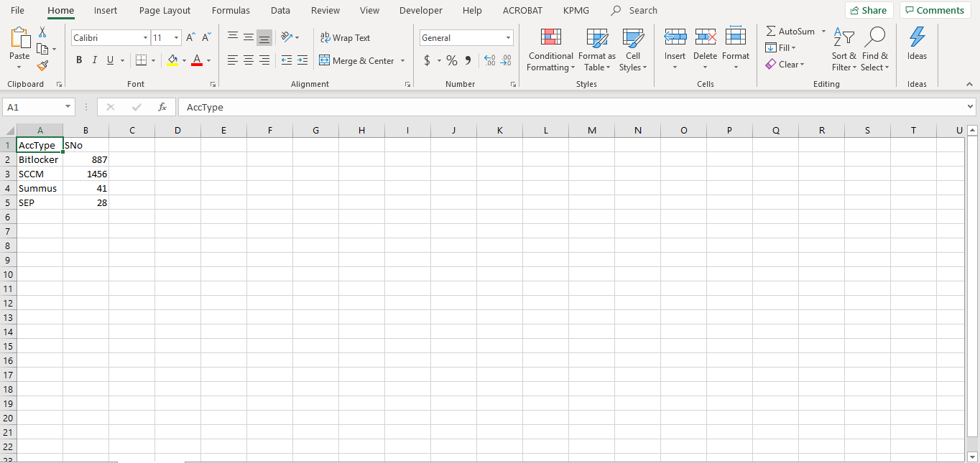Open the Calibri font name dropdown
This screenshot has height=463, width=980.
(145, 37)
